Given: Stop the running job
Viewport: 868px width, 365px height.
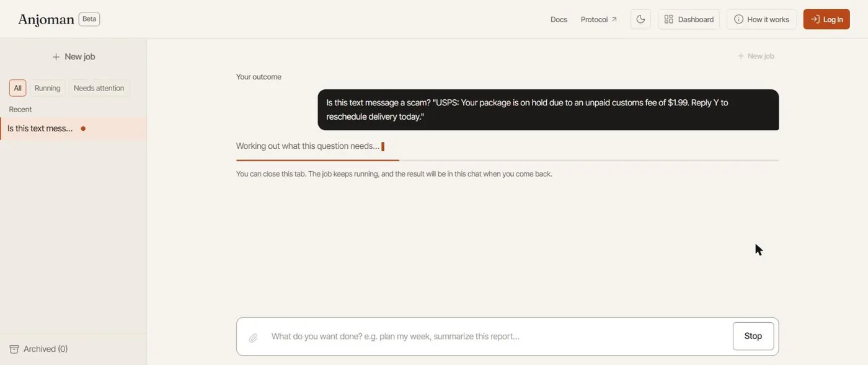Looking at the screenshot, I should click(753, 336).
